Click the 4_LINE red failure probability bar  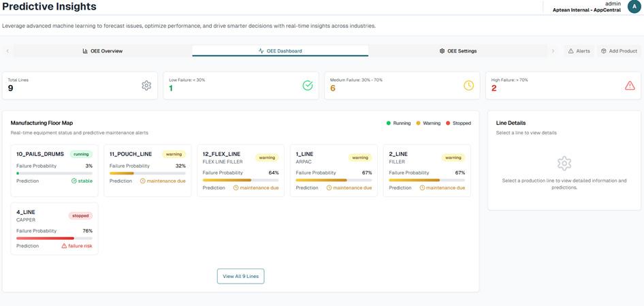point(45,238)
